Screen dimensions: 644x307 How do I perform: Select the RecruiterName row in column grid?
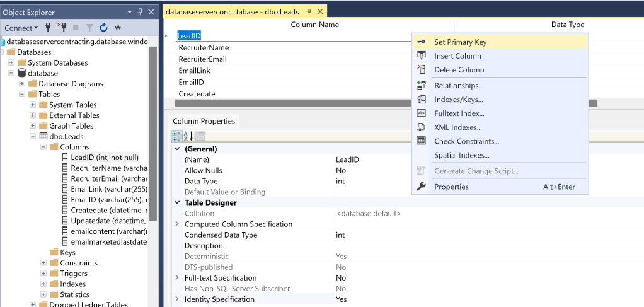294,48
